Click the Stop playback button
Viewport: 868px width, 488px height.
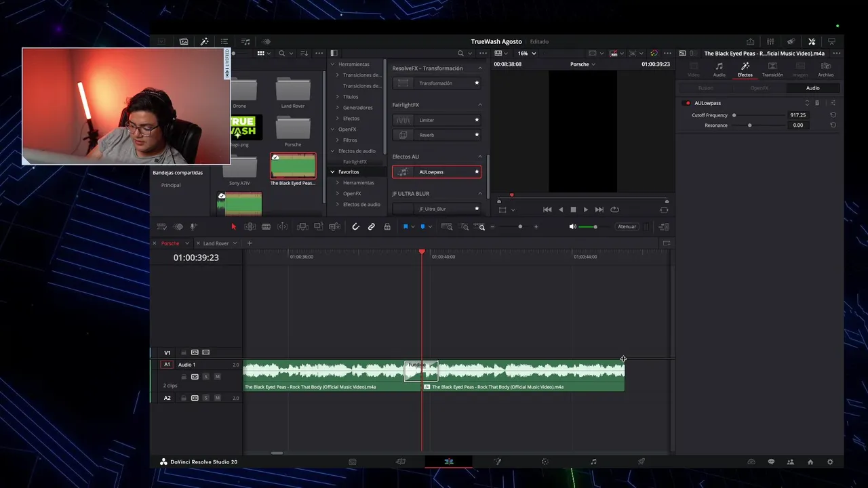pos(573,209)
